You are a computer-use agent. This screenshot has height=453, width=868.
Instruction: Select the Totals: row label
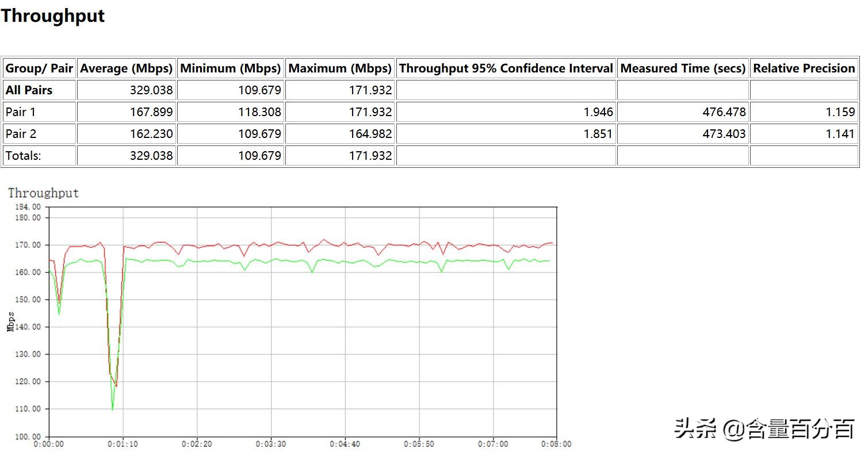coord(23,156)
